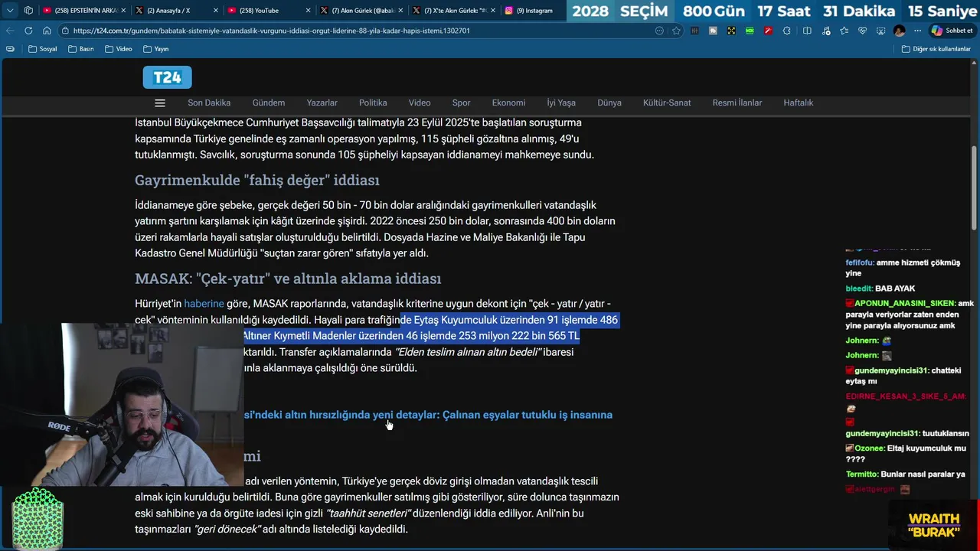Viewport: 980px width, 551px height.
Task: Open the red extension icon
Action: point(768,31)
